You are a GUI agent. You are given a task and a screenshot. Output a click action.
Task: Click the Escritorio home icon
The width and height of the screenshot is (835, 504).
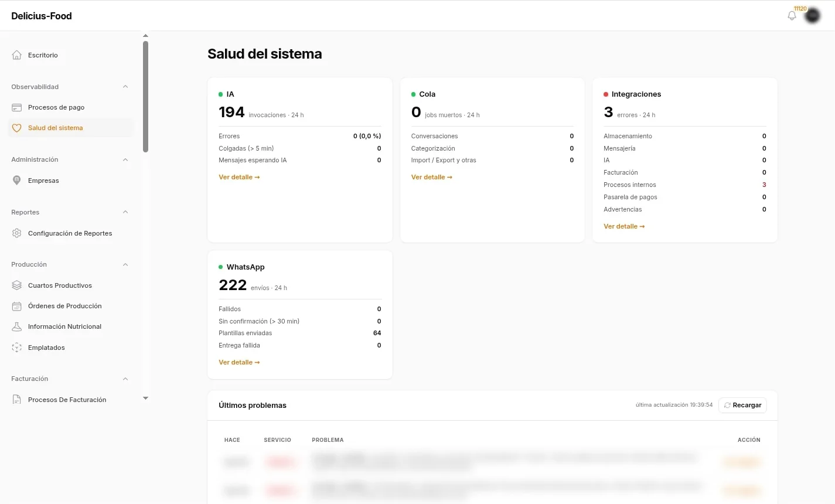(x=17, y=55)
